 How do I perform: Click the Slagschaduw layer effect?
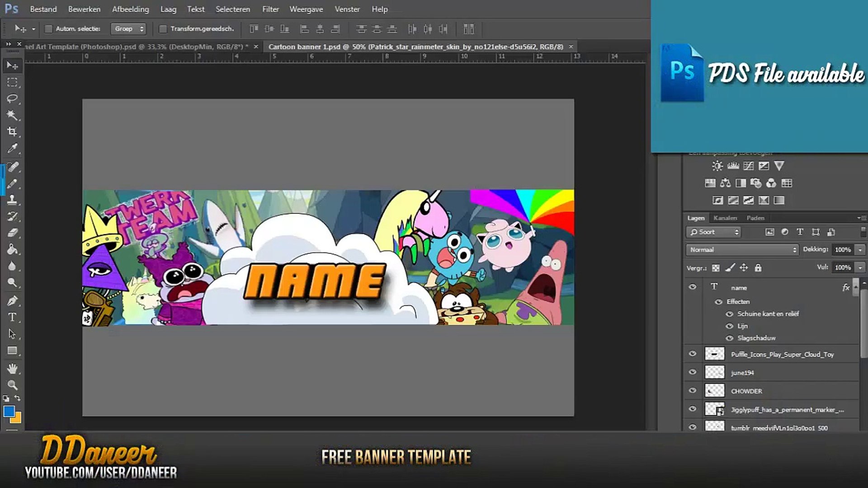756,338
